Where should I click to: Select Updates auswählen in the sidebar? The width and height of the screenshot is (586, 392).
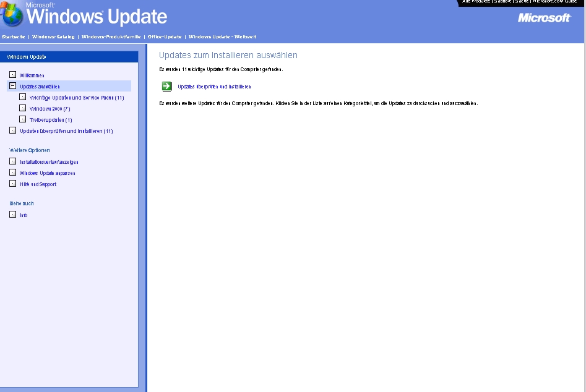click(40, 87)
